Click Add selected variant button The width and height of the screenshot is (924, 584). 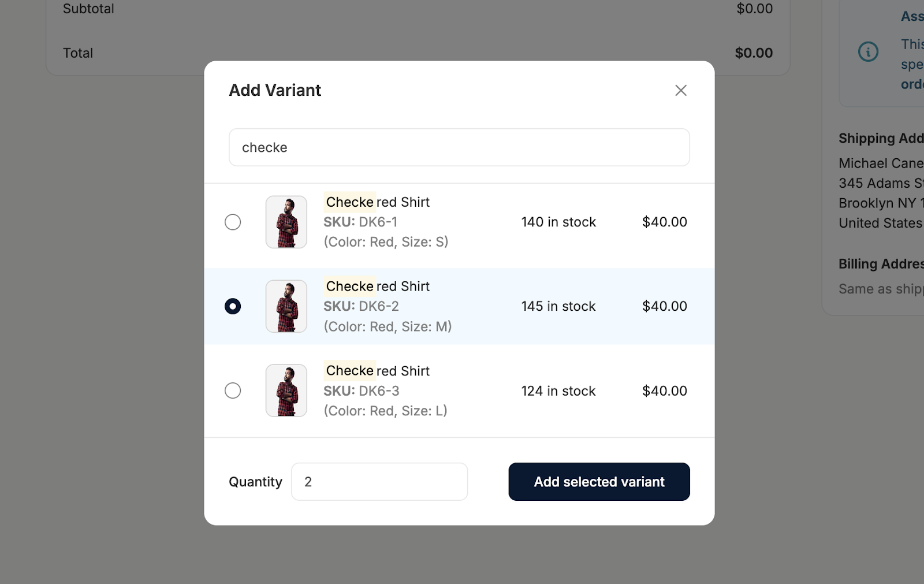click(599, 482)
